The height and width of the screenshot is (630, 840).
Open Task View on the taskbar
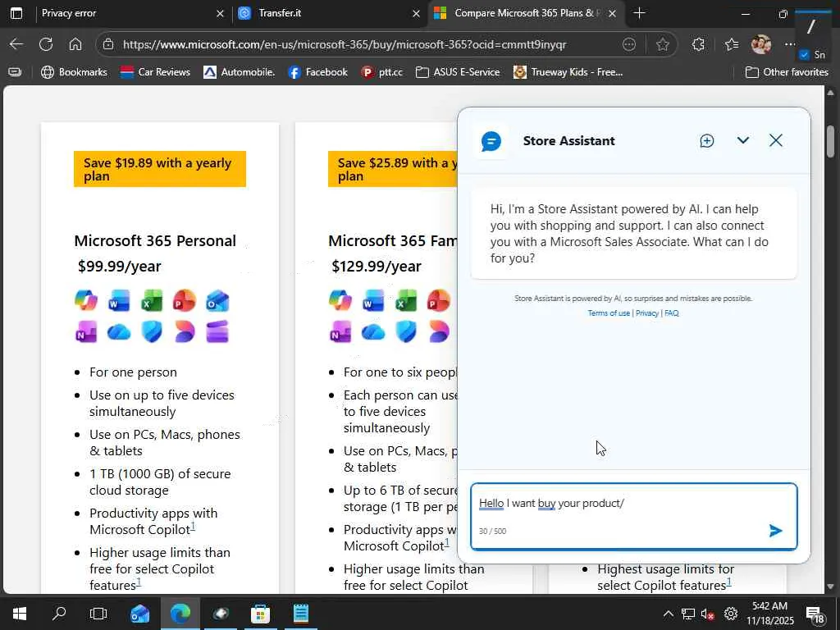tap(98, 614)
